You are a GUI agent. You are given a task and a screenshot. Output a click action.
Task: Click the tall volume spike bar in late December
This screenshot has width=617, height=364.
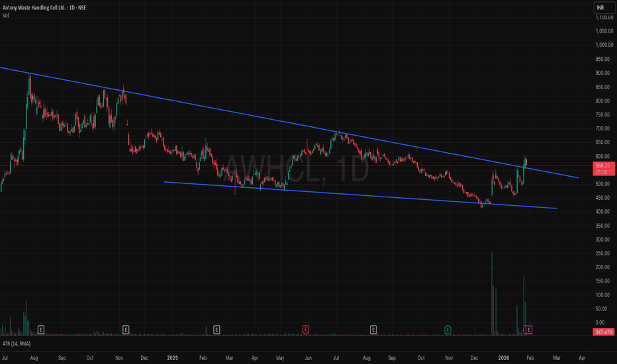pos(492,294)
